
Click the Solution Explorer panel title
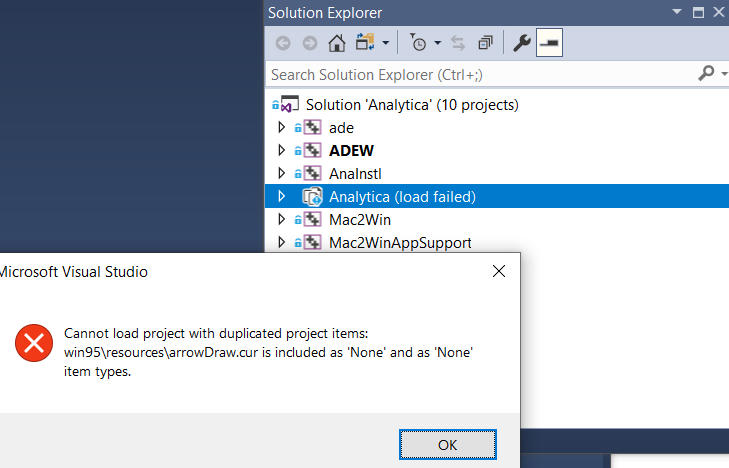click(x=325, y=13)
